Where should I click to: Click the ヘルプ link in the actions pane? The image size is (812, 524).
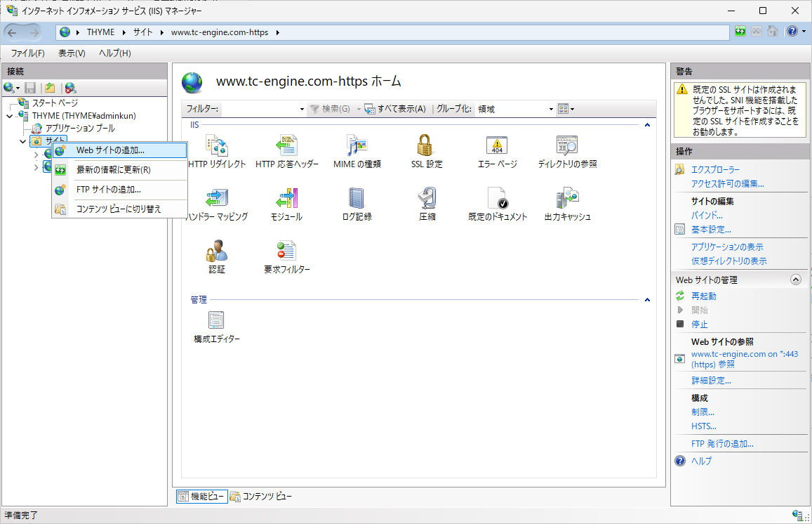tap(702, 461)
